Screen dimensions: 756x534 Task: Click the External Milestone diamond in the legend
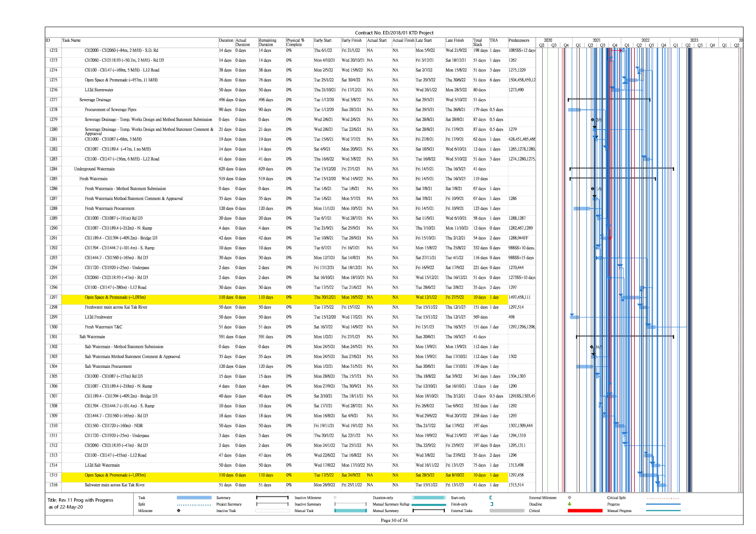click(x=569, y=497)
